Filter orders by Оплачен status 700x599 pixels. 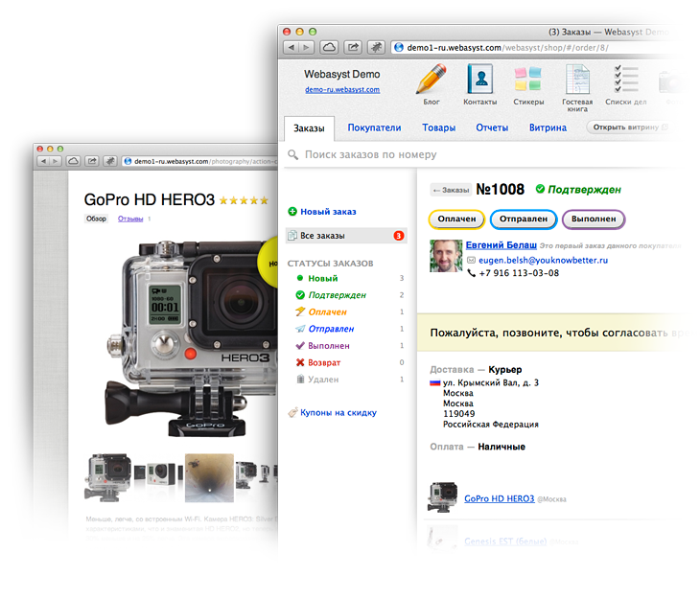point(327,312)
